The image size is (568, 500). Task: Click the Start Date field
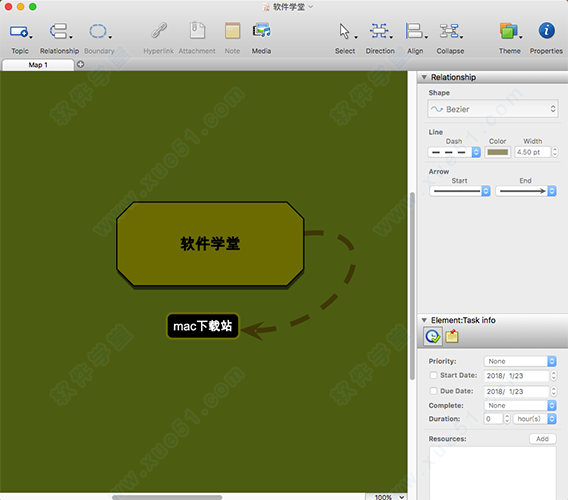click(x=516, y=376)
